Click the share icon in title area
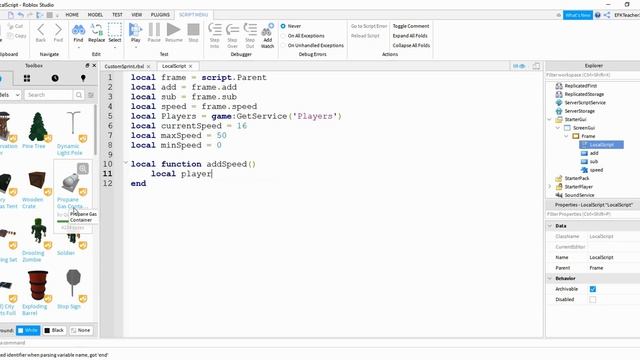 [x=607, y=15]
